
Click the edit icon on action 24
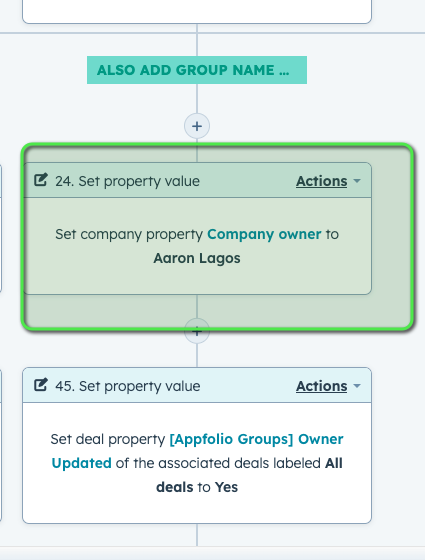(x=40, y=180)
